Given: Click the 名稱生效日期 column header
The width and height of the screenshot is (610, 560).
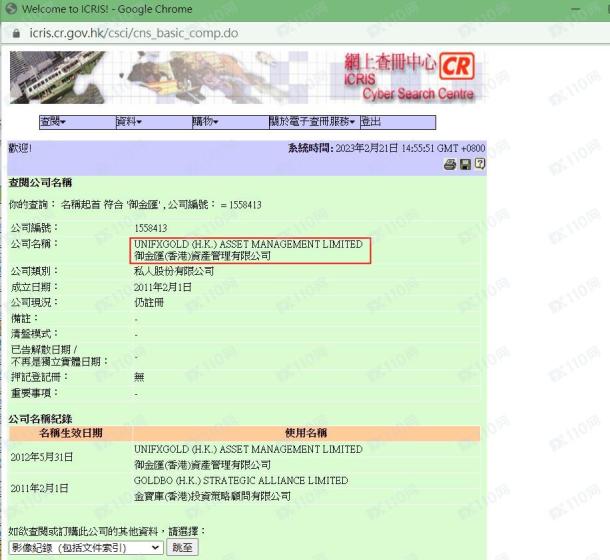Looking at the screenshot, I should tap(70, 433).
